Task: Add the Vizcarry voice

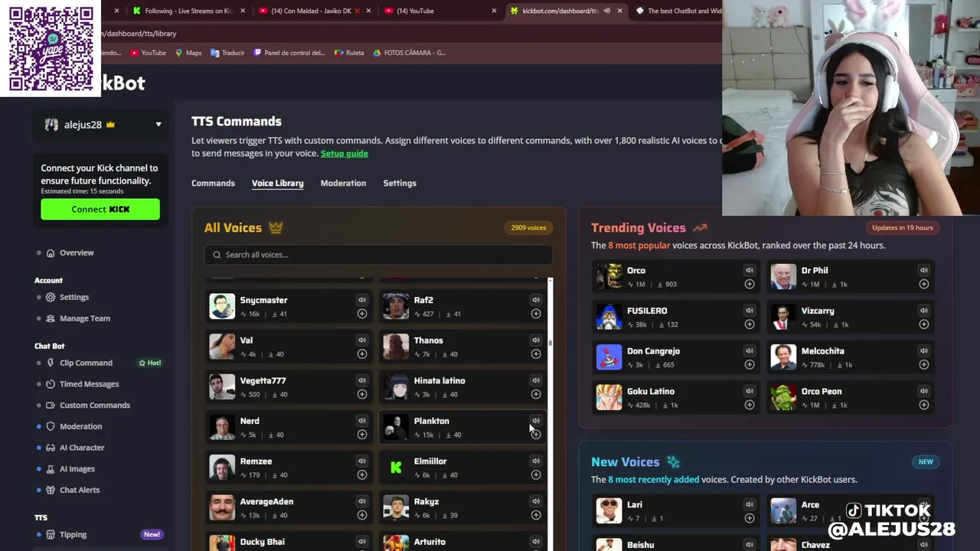Action: click(924, 324)
